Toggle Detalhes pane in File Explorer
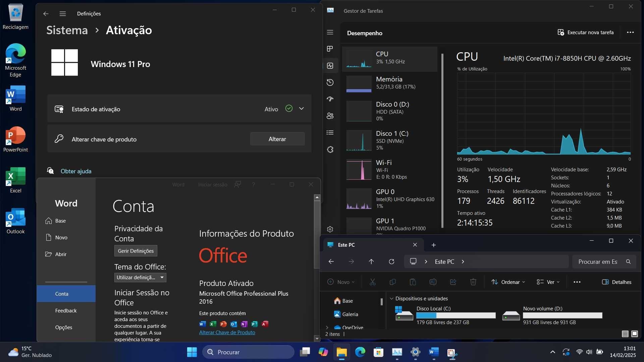Screen dimensions: 644x362 (x=617, y=282)
